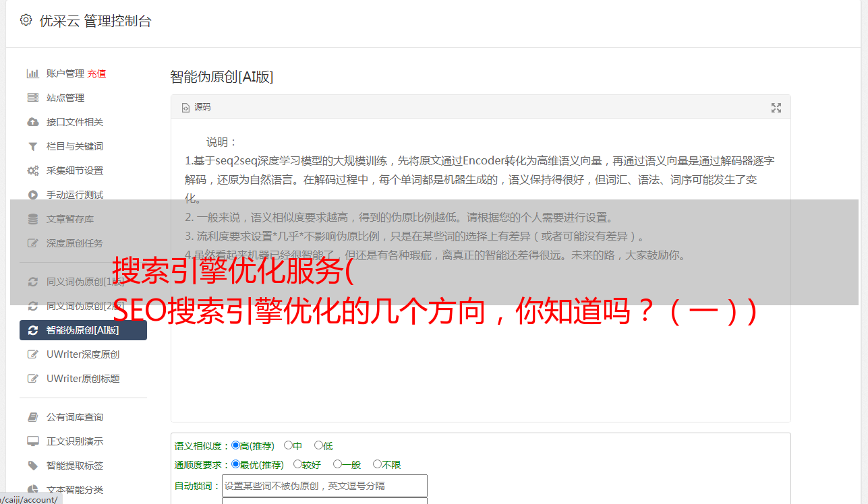
Task: Click the edit icon for 深度原创任务
Action: 32,243
